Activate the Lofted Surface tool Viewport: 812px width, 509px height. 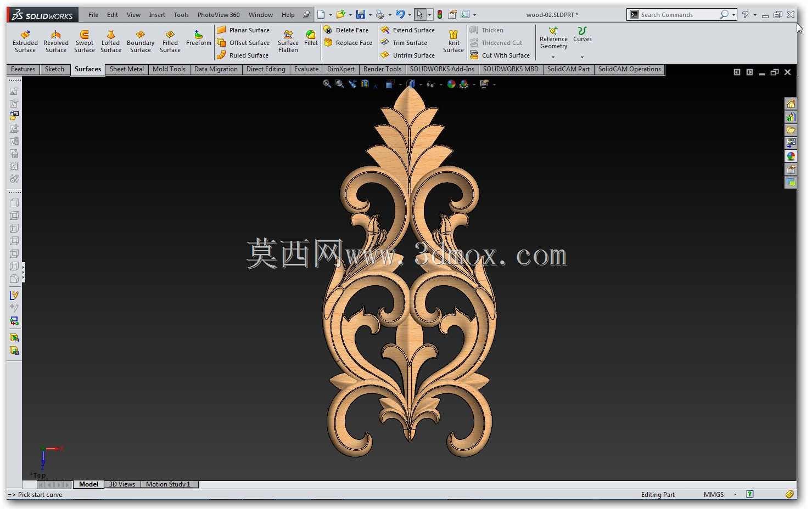(111, 42)
